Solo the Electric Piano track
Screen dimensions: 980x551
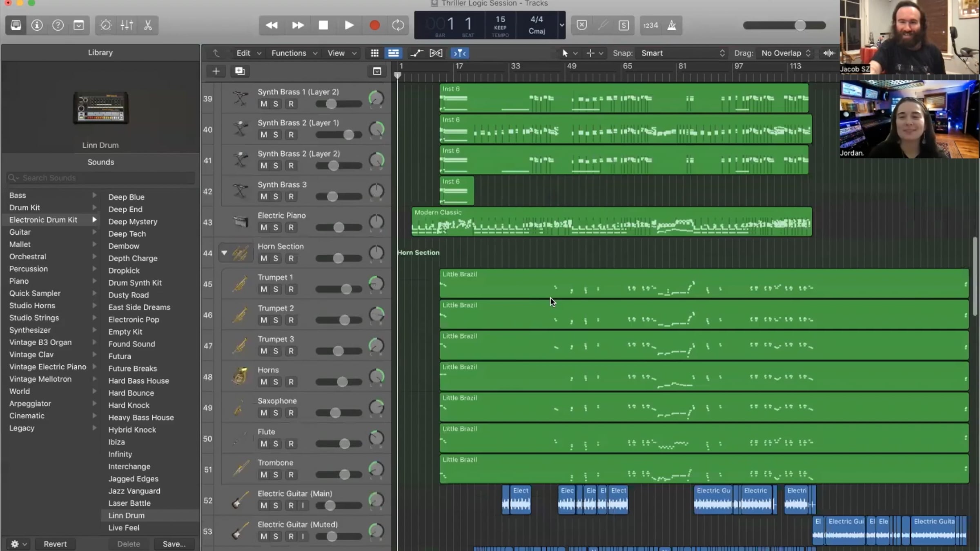click(x=276, y=227)
